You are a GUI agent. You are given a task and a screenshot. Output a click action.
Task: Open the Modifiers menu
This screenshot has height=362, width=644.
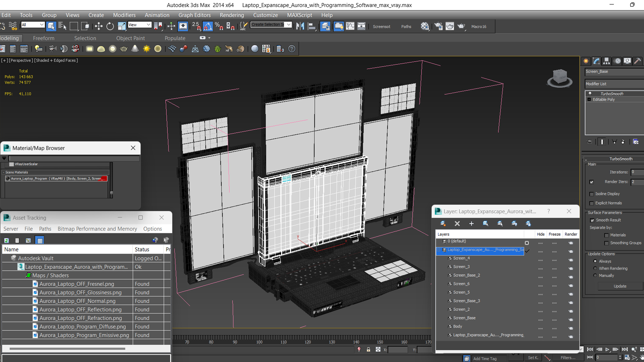(x=124, y=15)
